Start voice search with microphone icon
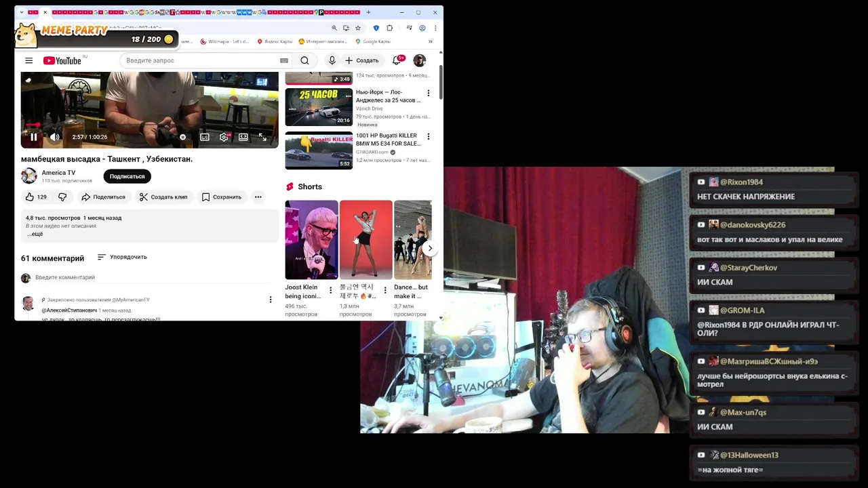868x488 pixels. 332,60
